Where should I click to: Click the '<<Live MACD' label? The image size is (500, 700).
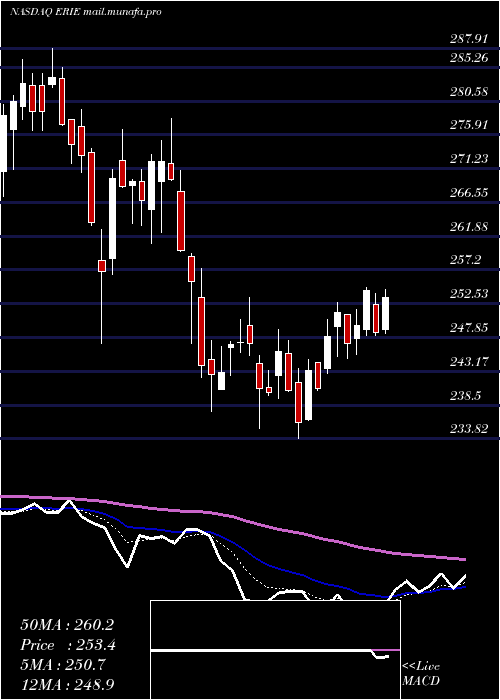pos(421,674)
